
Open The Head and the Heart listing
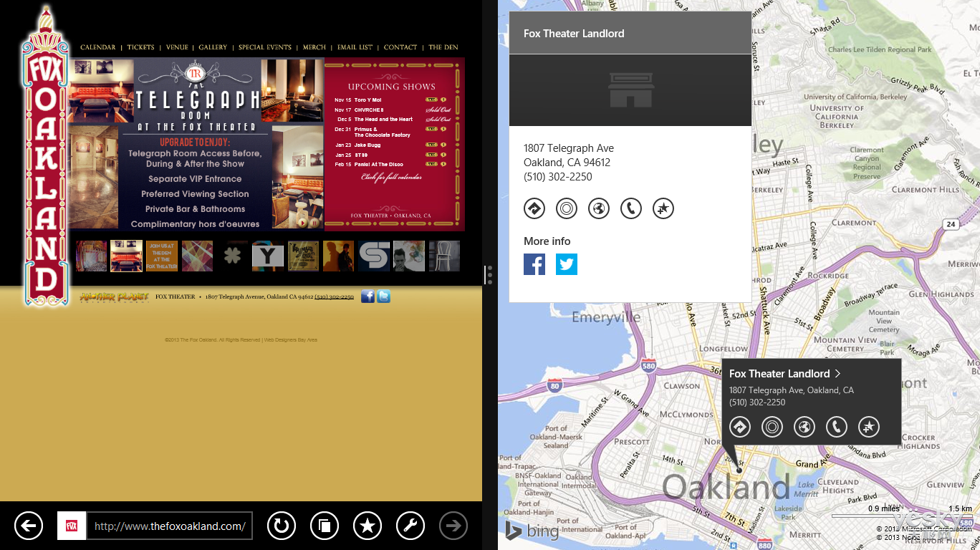tap(383, 120)
